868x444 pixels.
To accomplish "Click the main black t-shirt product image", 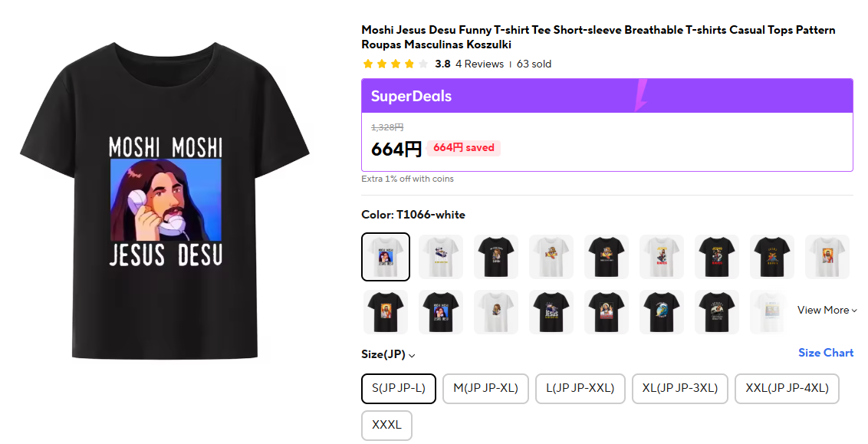I will point(165,207).
